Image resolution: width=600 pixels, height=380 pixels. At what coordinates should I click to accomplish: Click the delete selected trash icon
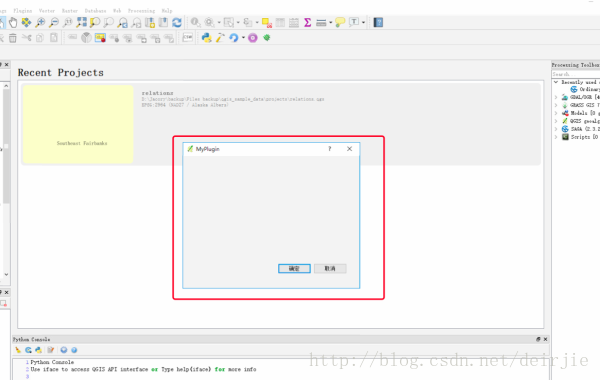point(13,38)
